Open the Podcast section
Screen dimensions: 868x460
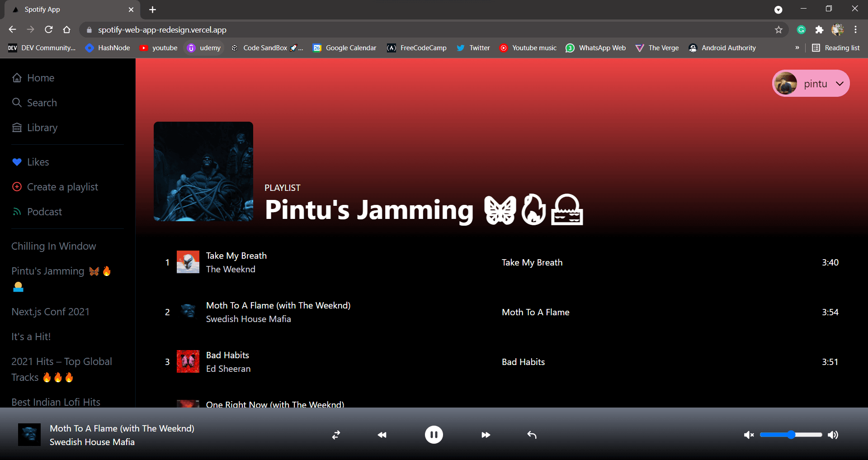[x=44, y=212]
